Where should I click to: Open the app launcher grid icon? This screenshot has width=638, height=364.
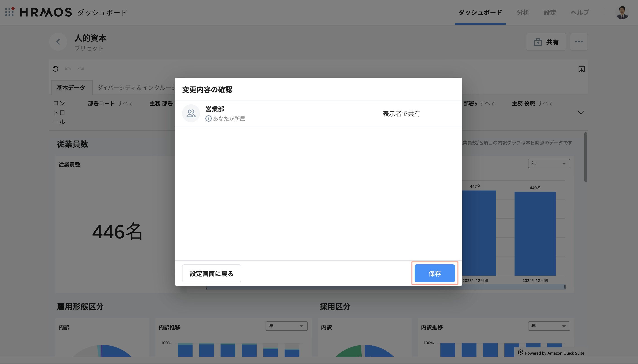click(x=9, y=12)
